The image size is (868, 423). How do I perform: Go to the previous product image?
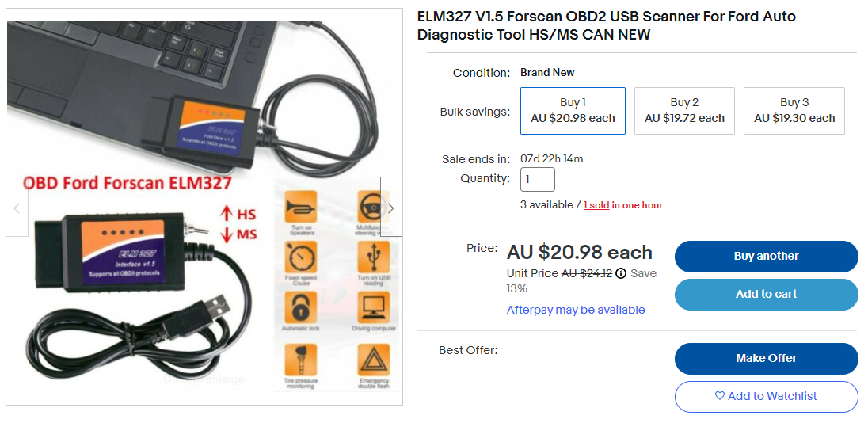pyautogui.click(x=17, y=208)
